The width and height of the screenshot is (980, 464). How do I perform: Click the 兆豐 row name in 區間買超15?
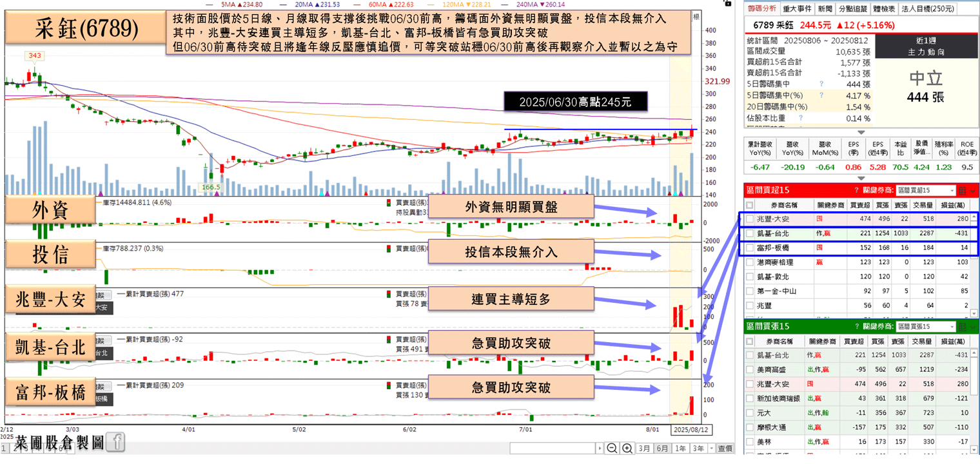764,305
